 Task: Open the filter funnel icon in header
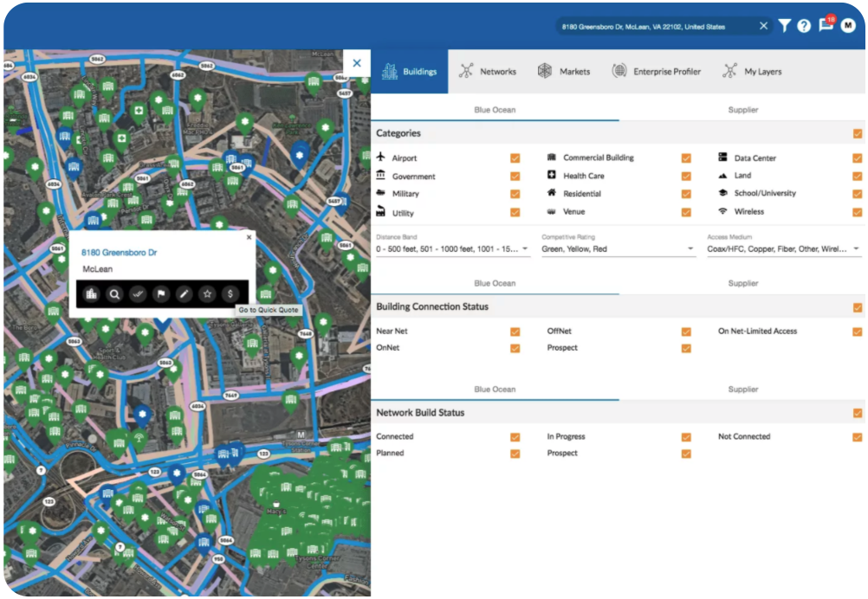coord(784,26)
